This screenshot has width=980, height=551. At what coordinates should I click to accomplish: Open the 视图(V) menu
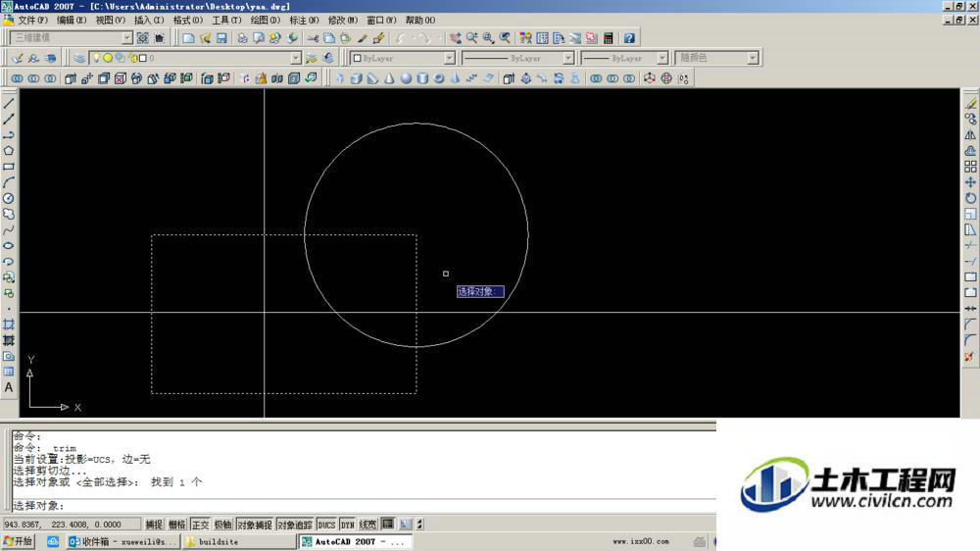(x=110, y=20)
